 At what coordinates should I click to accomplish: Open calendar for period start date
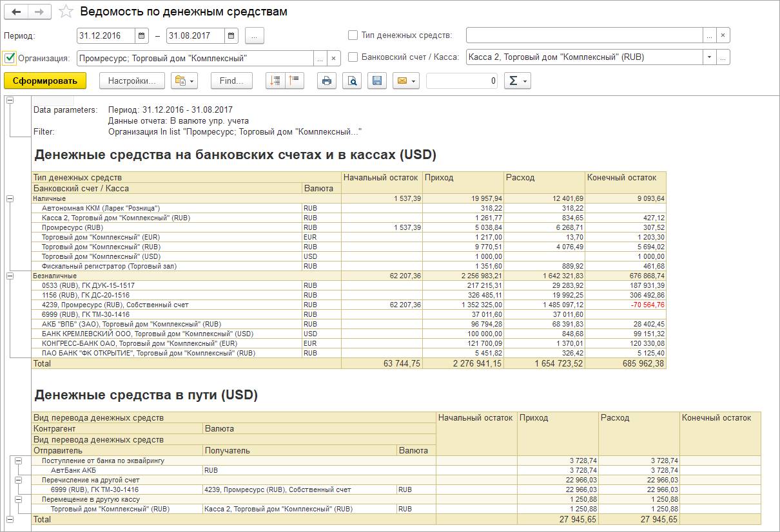tap(141, 35)
